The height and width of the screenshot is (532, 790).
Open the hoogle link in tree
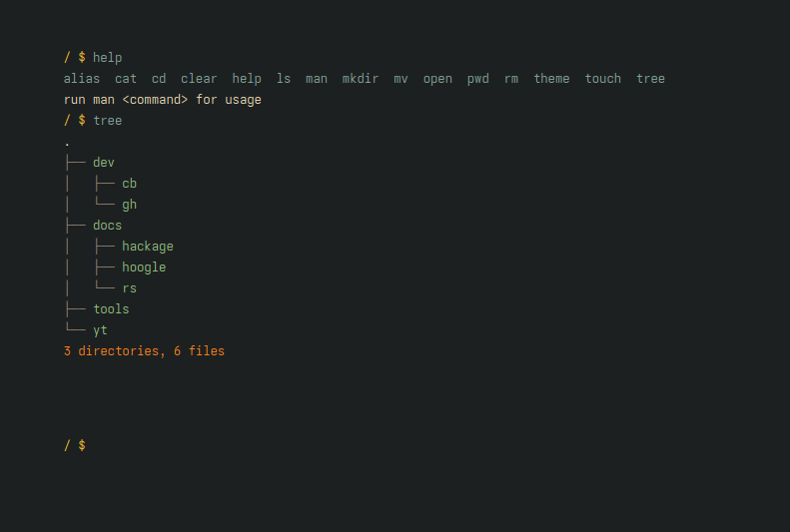point(144,267)
